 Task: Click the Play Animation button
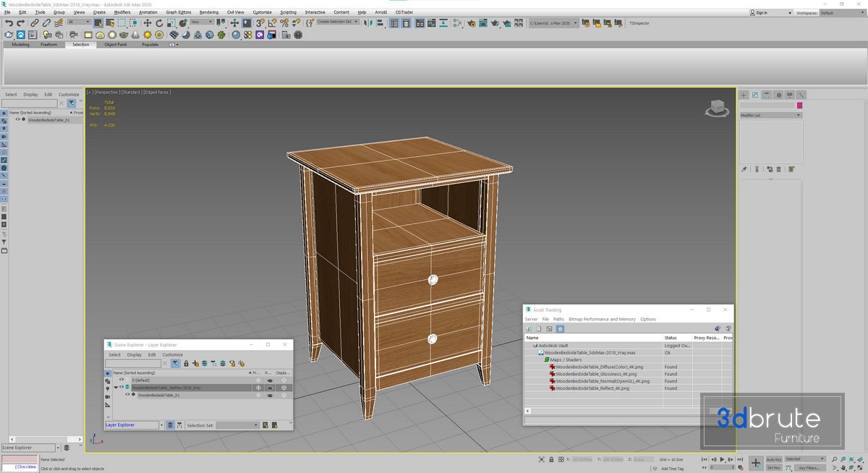coord(720,460)
